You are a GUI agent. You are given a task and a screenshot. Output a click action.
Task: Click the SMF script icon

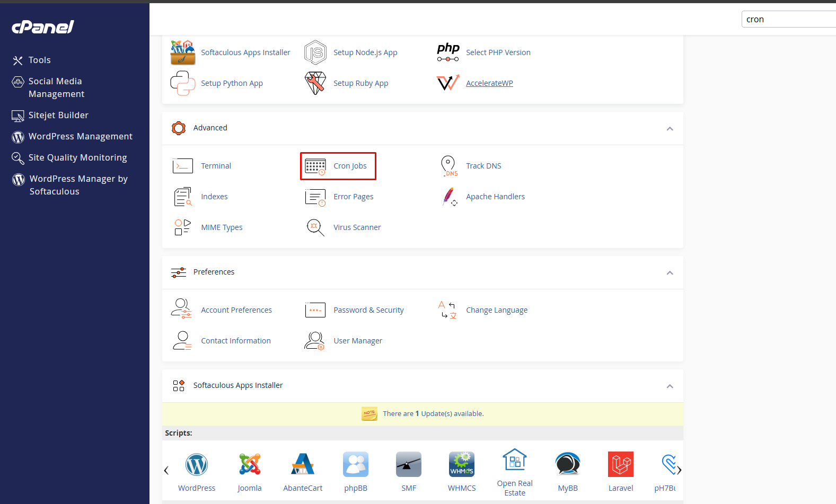coord(409,465)
